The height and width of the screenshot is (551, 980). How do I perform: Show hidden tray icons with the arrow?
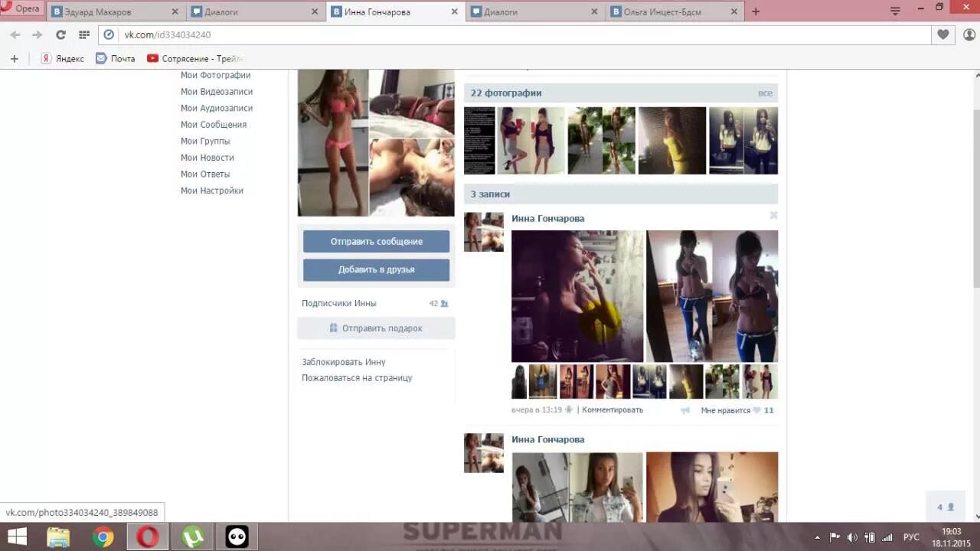pos(817,537)
